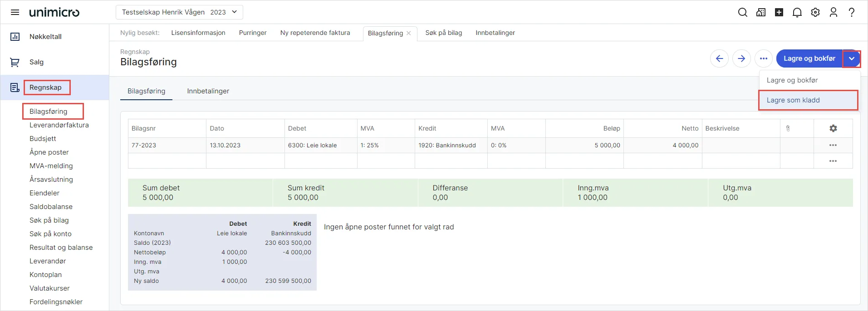Open row menu for voucher 77-2023
The width and height of the screenshot is (868, 311).
click(x=833, y=145)
